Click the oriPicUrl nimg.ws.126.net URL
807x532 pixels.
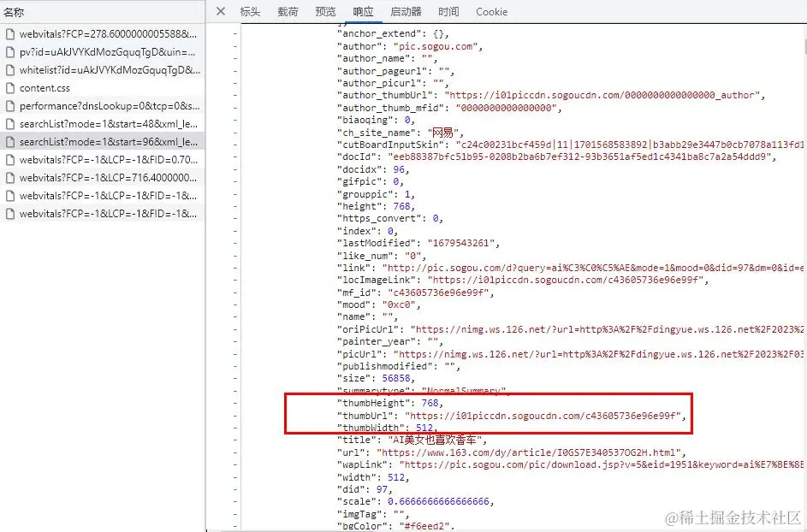tap(607, 329)
